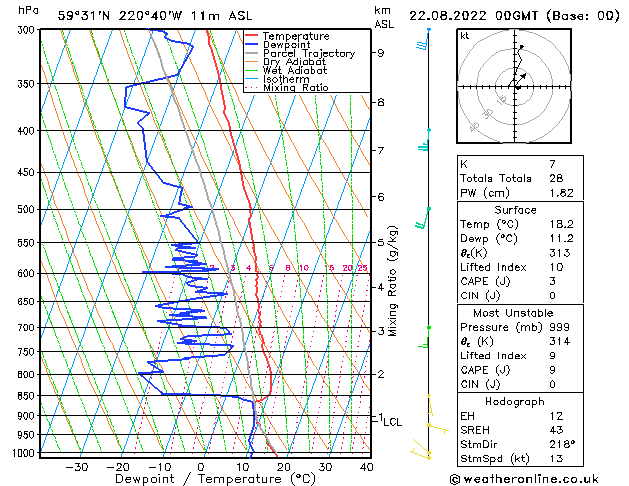This screenshot has height=486, width=629.
Task: Open the weatheronline.co.uk copyright link
Action: [524, 479]
